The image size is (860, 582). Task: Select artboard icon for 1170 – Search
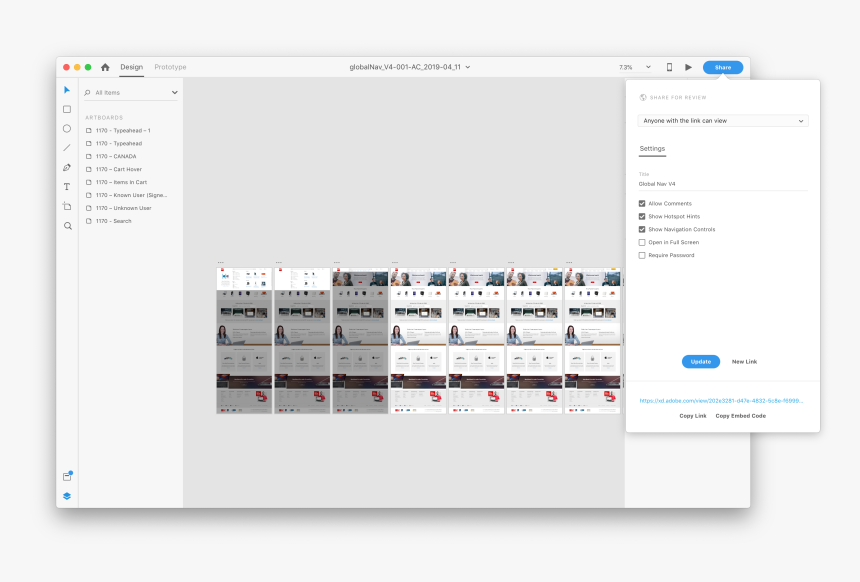click(89, 221)
